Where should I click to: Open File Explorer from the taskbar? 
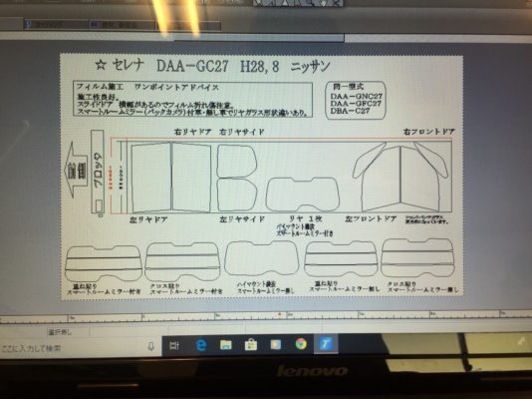226,345
